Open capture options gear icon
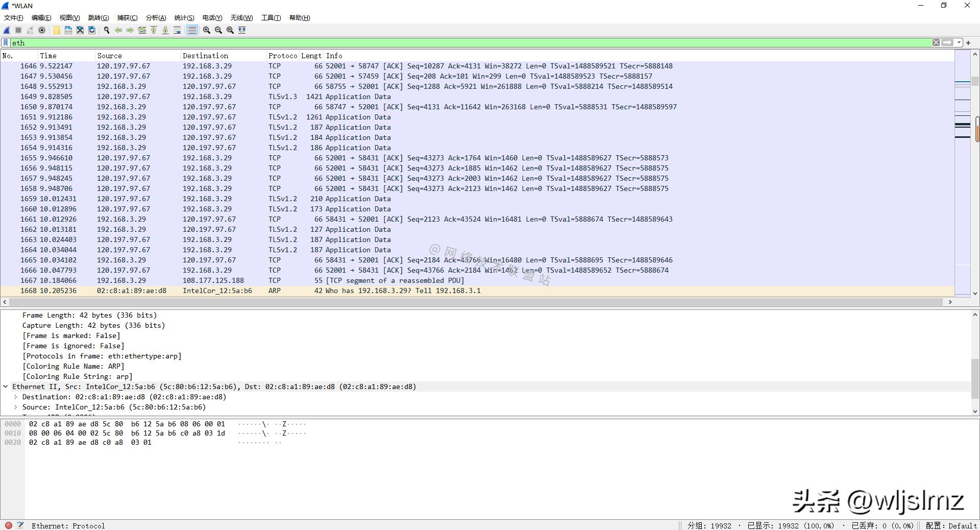980x530 pixels. 42,30
